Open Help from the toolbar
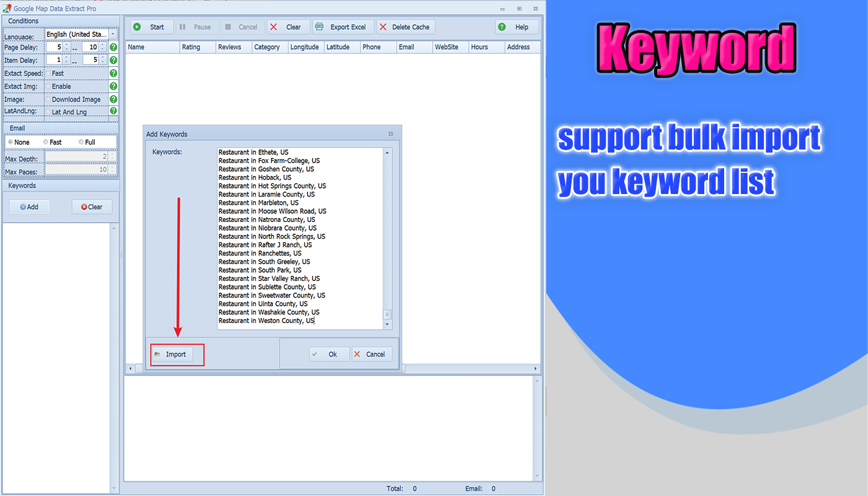868x496 pixels. pos(516,27)
